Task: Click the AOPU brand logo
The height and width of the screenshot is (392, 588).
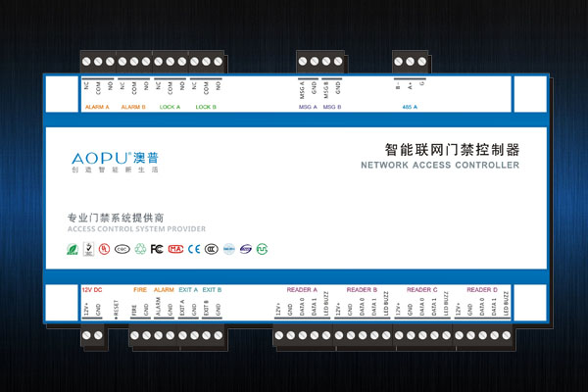Action: pos(115,158)
